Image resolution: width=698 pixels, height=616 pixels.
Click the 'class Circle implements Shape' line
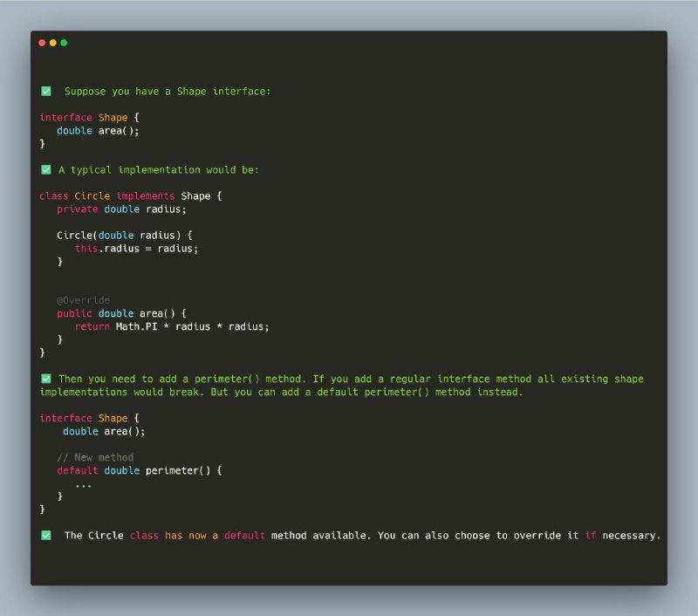click(130, 196)
